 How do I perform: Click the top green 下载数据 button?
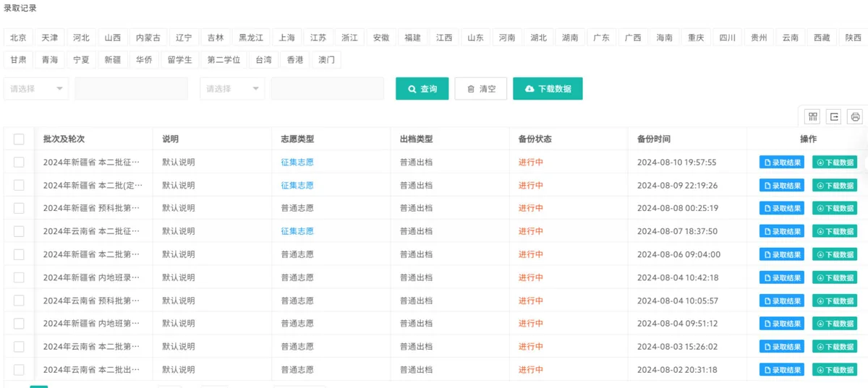tap(548, 89)
